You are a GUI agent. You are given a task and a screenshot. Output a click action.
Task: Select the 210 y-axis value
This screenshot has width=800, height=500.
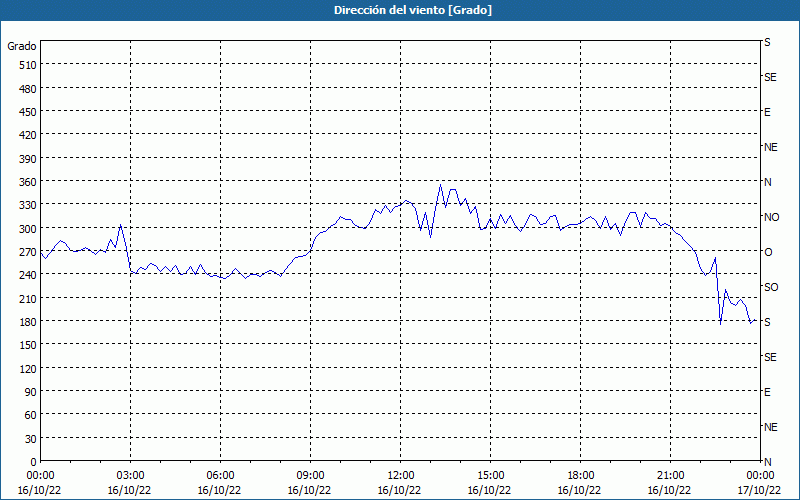point(29,298)
